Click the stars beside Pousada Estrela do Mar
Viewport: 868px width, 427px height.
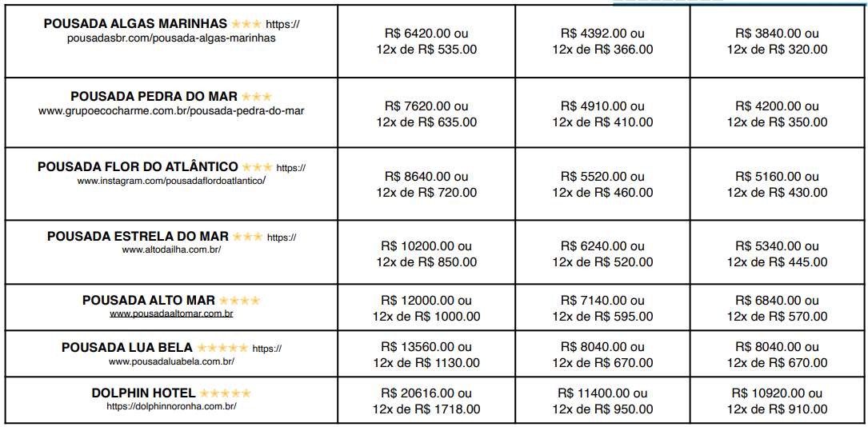click(247, 237)
